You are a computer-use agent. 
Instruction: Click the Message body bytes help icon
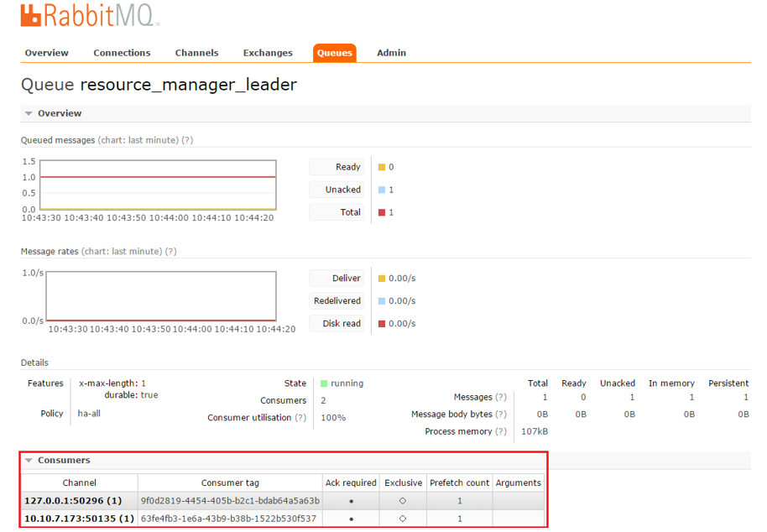tap(501, 415)
